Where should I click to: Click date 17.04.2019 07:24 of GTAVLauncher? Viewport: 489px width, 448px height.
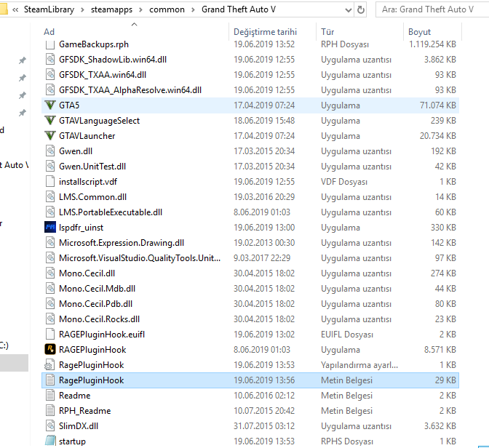click(x=264, y=136)
